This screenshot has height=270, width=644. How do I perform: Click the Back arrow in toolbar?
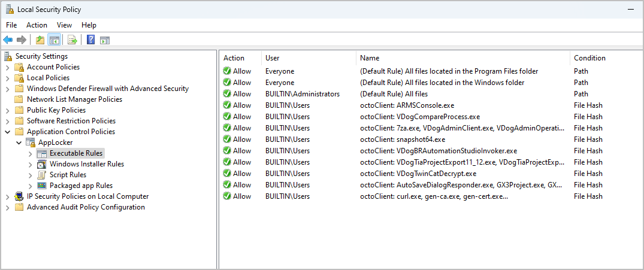click(x=8, y=40)
